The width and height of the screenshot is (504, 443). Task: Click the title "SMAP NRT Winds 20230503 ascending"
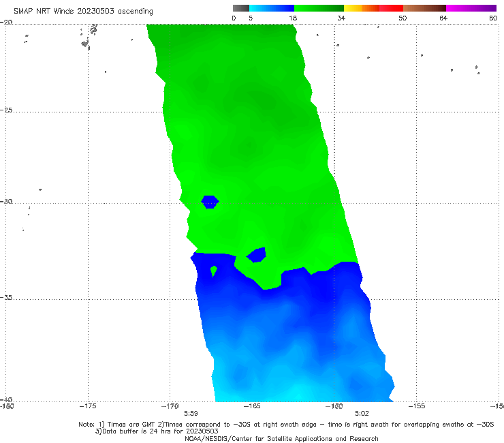tap(83, 11)
